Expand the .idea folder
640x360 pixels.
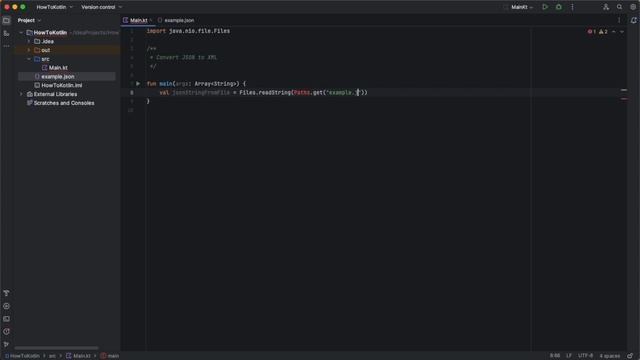coord(29,41)
